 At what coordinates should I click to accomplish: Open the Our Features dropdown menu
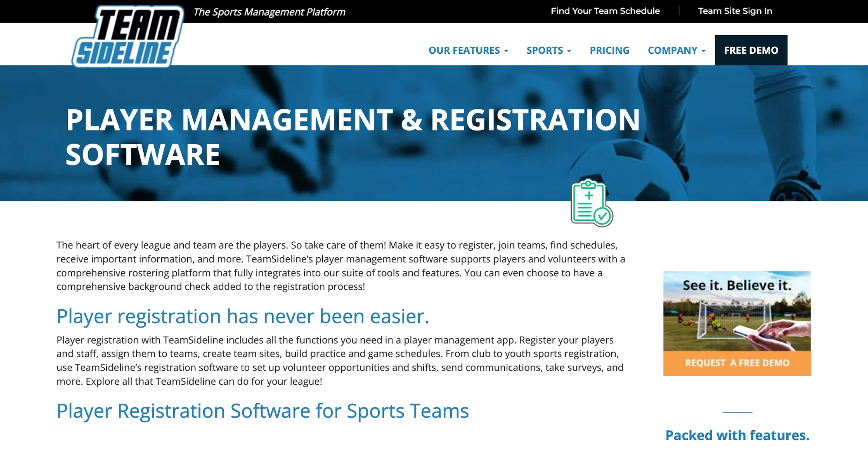(468, 50)
